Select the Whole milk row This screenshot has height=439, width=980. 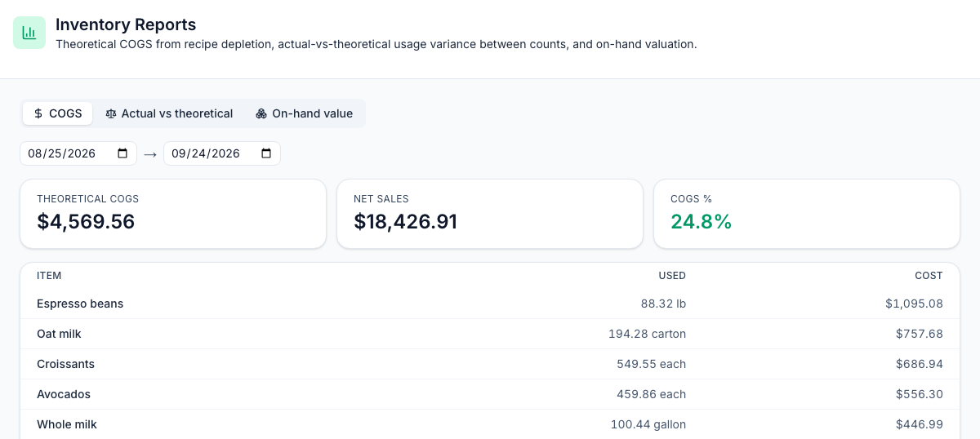(x=490, y=424)
